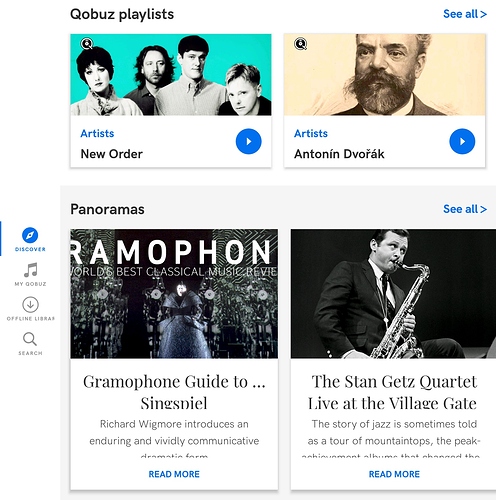The width and height of the screenshot is (496, 500).
Task: Open the Offline Library download icon
Action: coord(30,304)
